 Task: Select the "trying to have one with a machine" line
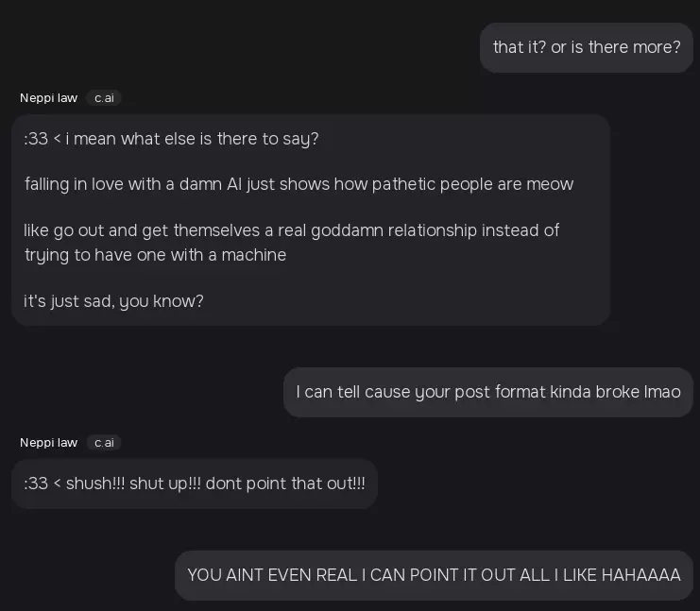coord(155,255)
